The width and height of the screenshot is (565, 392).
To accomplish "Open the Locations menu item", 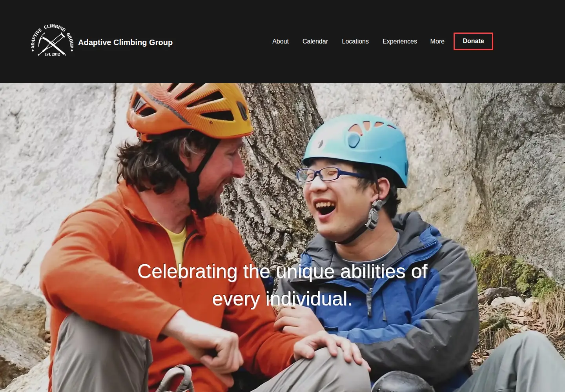I will click(355, 41).
